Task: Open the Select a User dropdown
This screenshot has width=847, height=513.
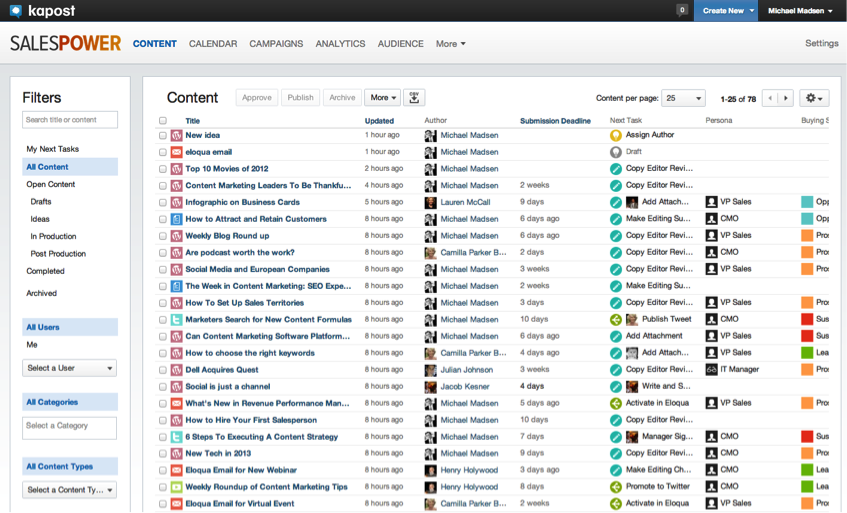Action: tap(69, 368)
